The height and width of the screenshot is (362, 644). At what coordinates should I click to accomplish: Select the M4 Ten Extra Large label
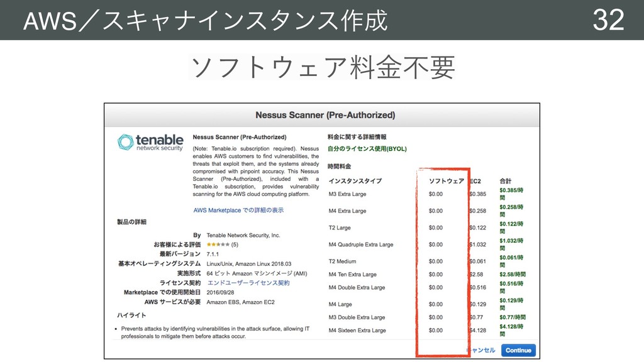click(352, 275)
